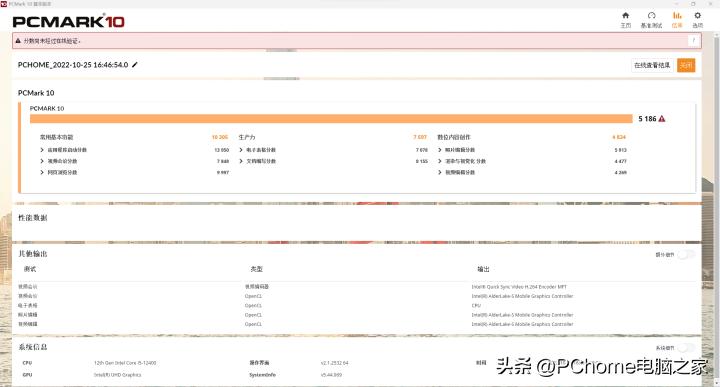Image resolution: width=720 pixels, height=387 pixels.
Task: Click the SystemInfo label in system information
Action: tap(263, 375)
